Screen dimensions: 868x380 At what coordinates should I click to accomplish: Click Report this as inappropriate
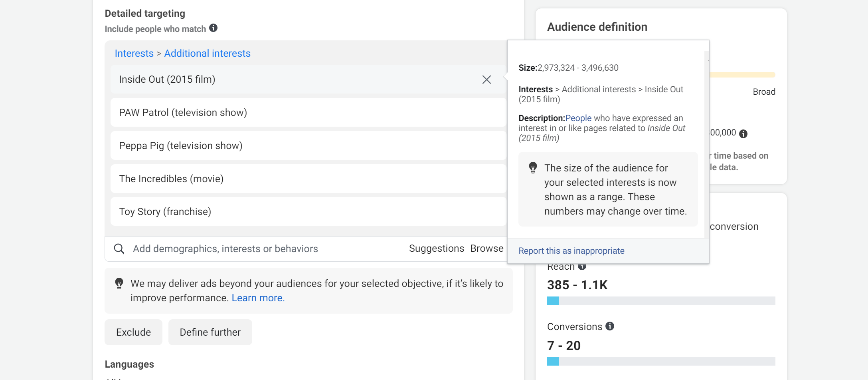point(571,251)
